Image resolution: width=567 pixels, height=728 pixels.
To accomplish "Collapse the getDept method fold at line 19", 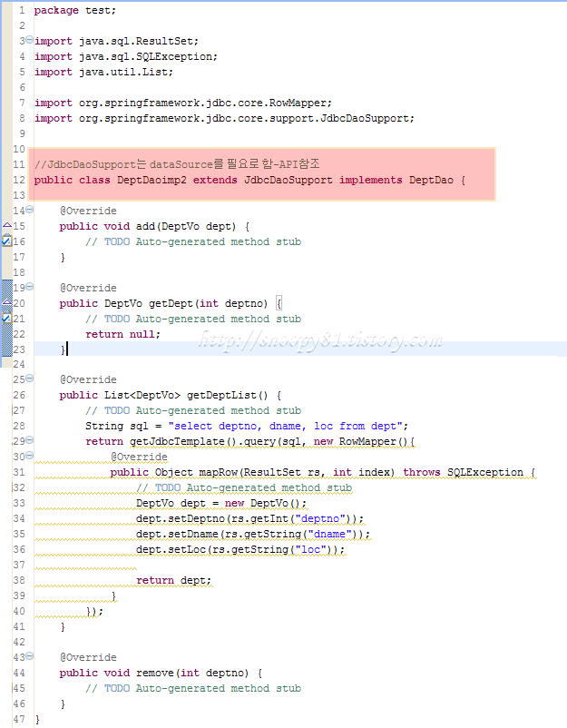I will point(29,287).
